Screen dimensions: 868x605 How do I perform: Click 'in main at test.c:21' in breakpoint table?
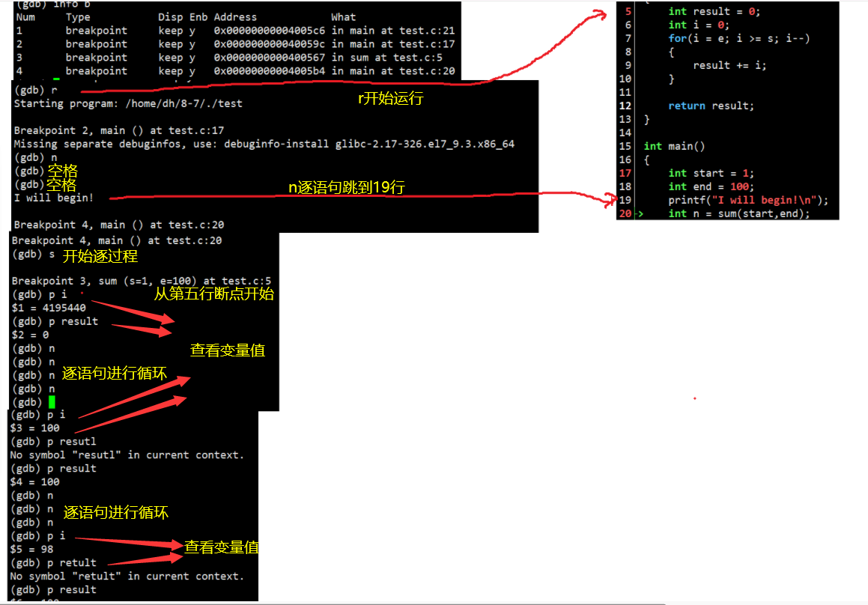pyautogui.click(x=393, y=31)
